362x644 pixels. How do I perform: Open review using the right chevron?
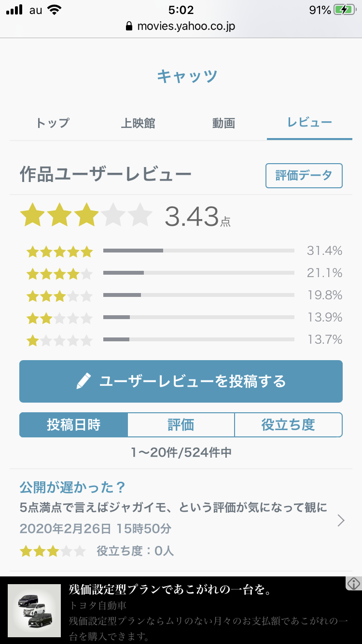[341, 520]
